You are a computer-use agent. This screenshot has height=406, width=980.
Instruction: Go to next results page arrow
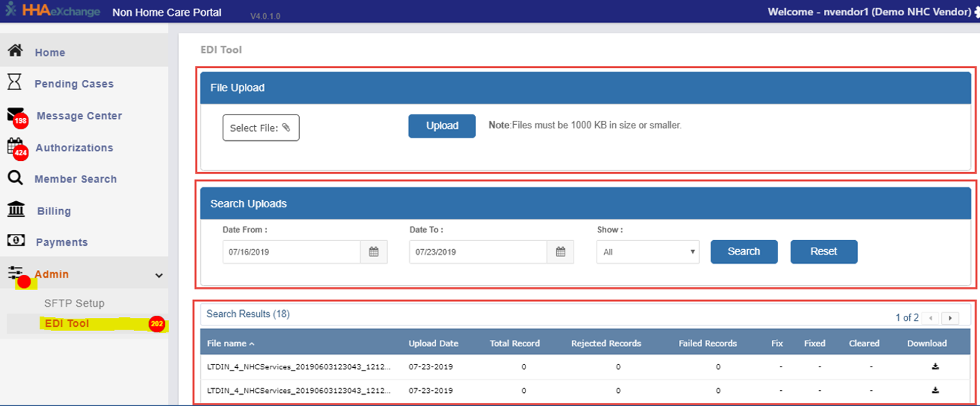coord(950,318)
